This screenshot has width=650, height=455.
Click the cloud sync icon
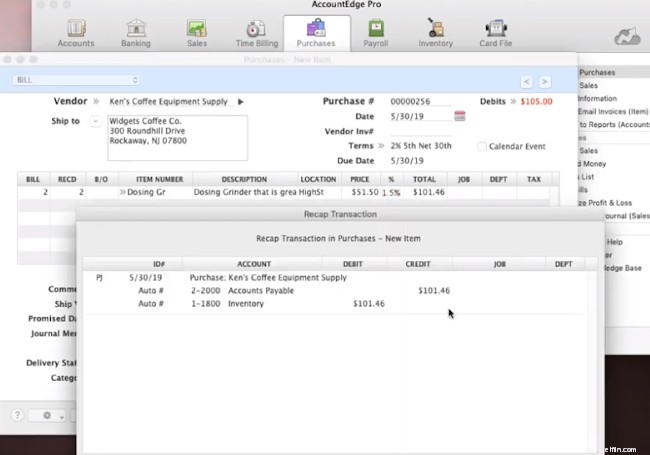[x=628, y=38]
